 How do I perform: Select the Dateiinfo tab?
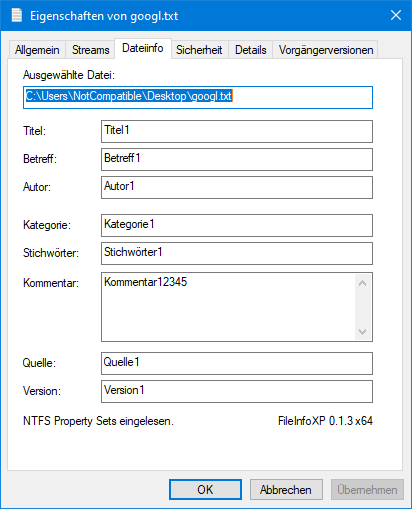[x=143, y=48]
